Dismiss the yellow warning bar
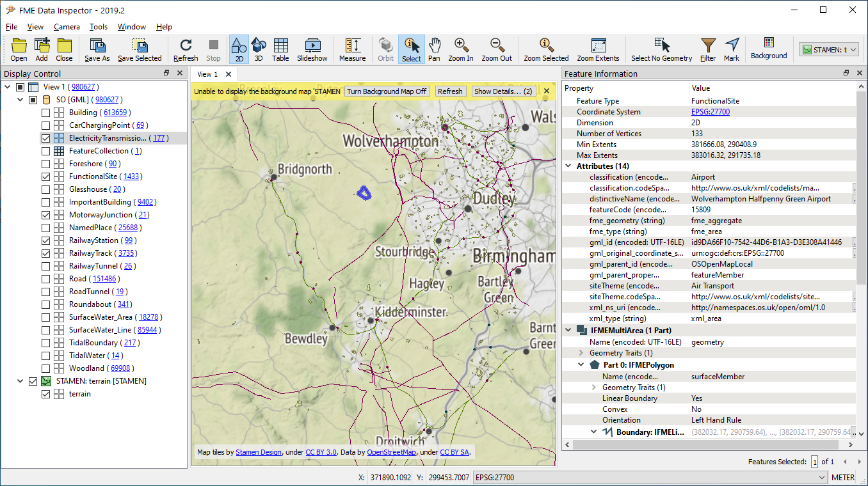This screenshot has height=486, width=868. tap(547, 91)
